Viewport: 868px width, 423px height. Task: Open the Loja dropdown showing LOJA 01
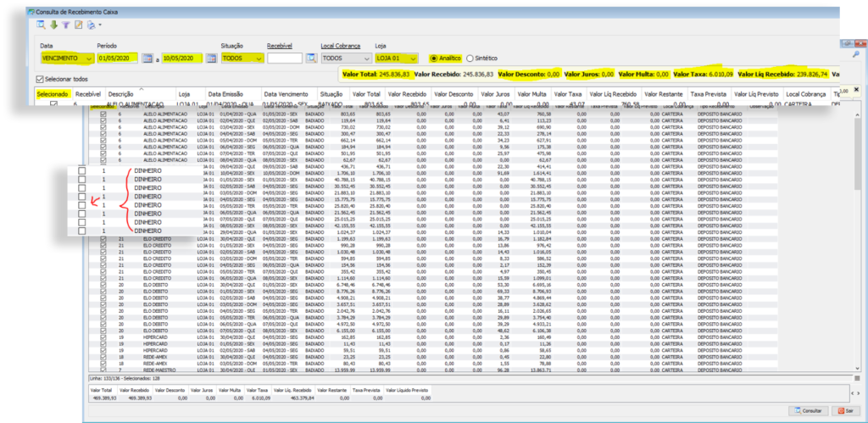[397, 58]
